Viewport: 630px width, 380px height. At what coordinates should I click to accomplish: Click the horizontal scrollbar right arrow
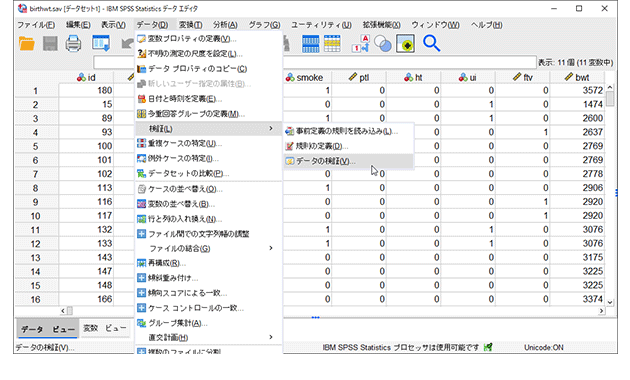(601, 311)
